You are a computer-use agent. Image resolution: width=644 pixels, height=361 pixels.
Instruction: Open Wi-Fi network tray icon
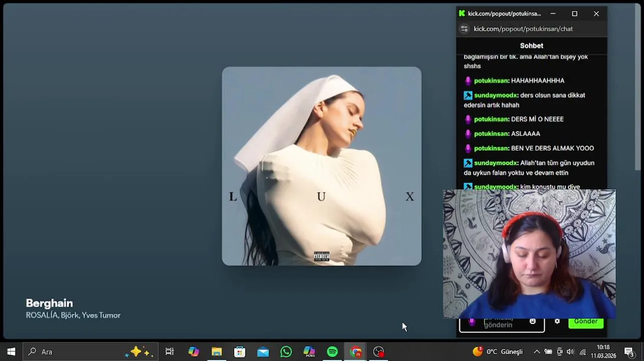[583, 352]
